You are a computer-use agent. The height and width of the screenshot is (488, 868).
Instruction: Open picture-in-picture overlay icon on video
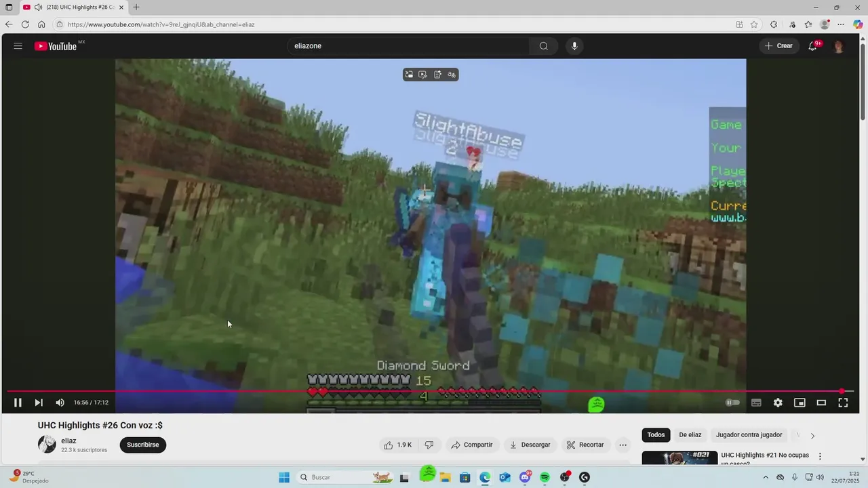pos(409,75)
